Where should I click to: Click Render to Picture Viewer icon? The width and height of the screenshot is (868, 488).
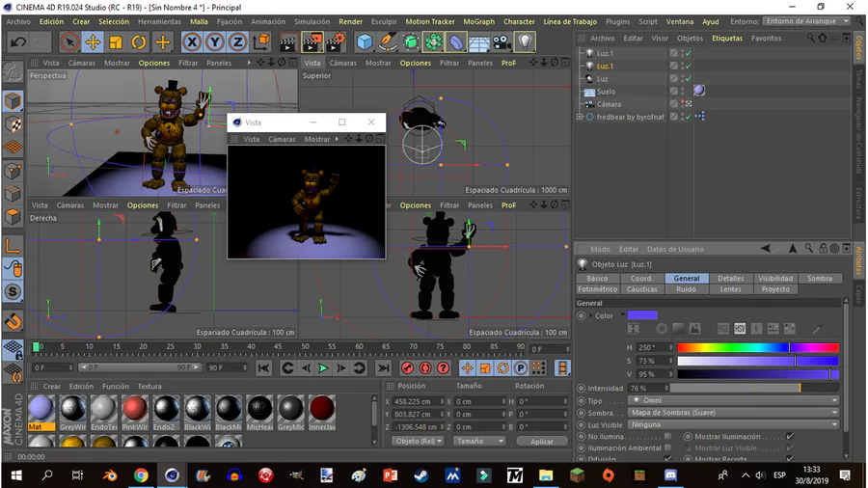pyautogui.click(x=312, y=42)
